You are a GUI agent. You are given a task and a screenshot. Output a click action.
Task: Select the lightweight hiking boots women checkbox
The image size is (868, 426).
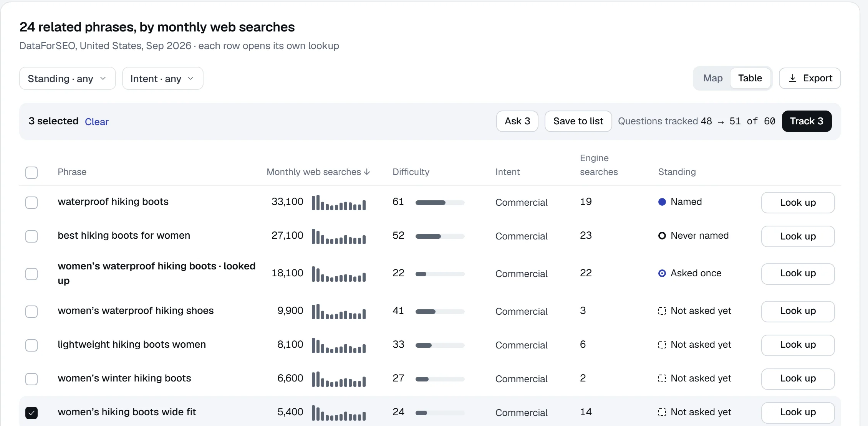pyautogui.click(x=31, y=345)
